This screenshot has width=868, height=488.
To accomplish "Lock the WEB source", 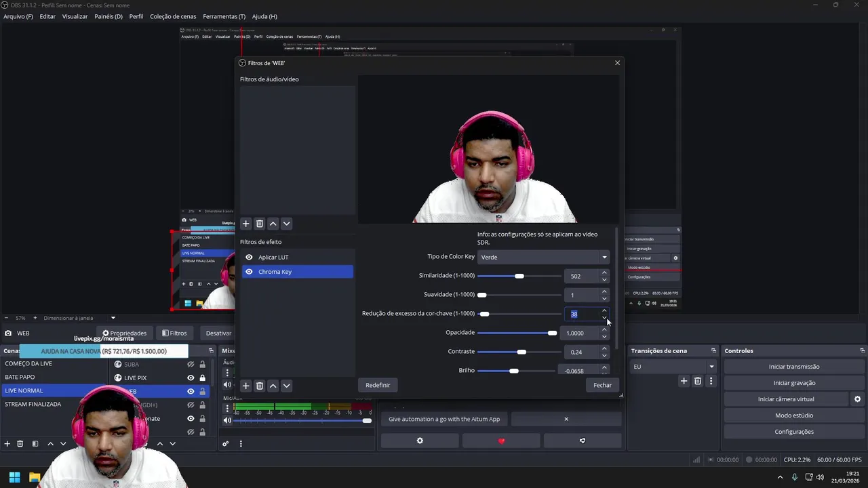I will click(x=202, y=392).
